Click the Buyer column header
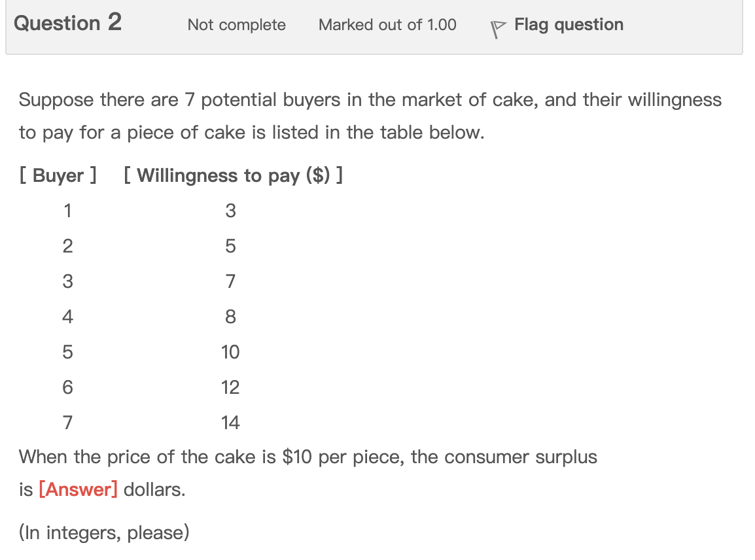This screenshot has height=560, width=755. click(58, 175)
